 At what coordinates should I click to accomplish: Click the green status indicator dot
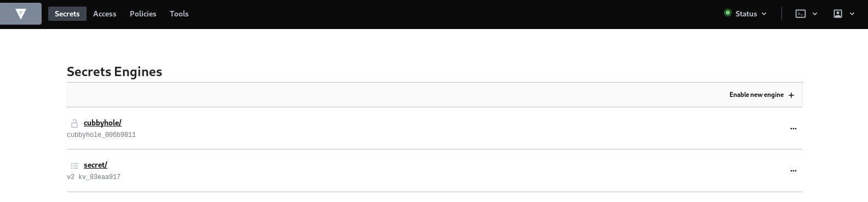tap(728, 13)
